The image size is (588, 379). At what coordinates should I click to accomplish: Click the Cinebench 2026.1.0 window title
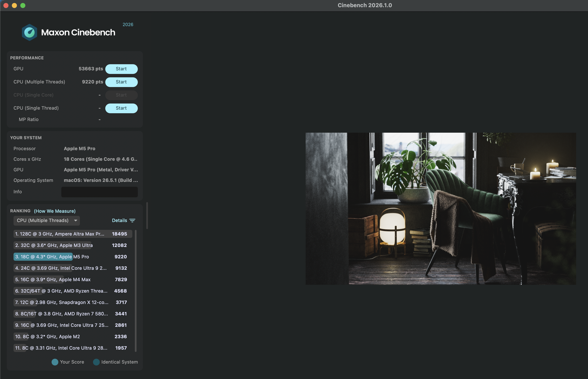pos(365,5)
